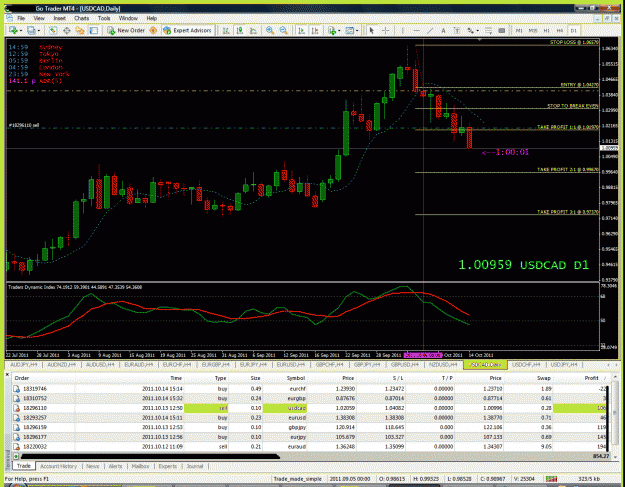The width and height of the screenshot is (625, 487).
Task: Open the Tools menu
Action: click(104, 18)
